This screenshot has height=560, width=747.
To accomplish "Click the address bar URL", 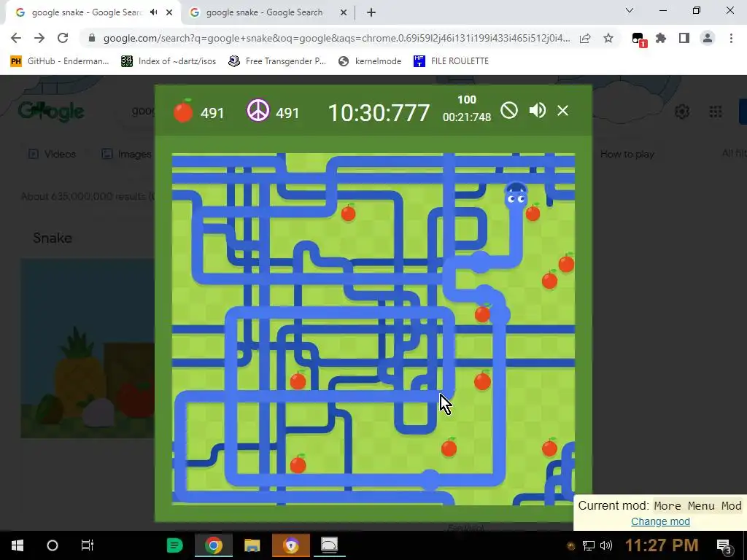I will 336,38.
